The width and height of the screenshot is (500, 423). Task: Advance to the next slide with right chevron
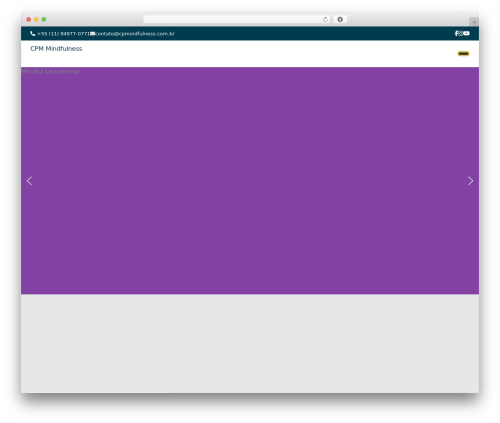(470, 181)
